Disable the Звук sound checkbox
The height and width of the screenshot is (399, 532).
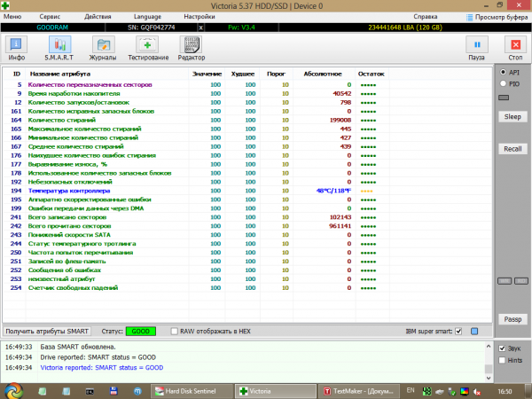pos(504,348)
